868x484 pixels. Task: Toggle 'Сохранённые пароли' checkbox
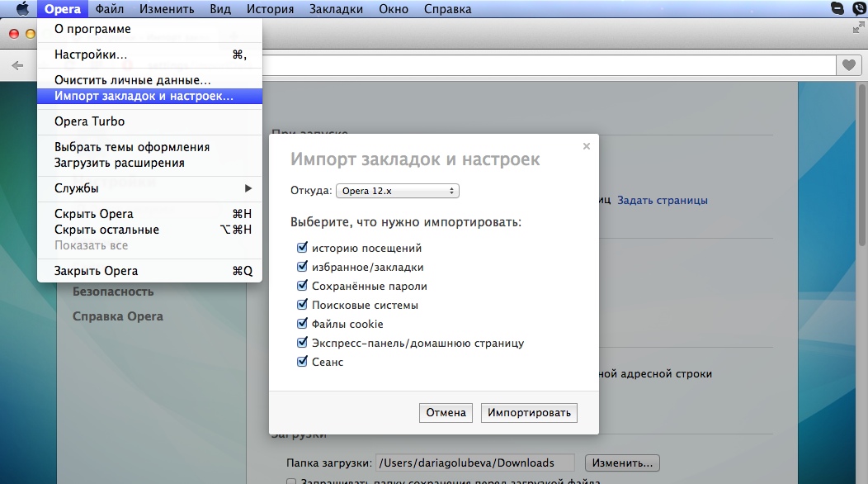[x=302, y=285]
